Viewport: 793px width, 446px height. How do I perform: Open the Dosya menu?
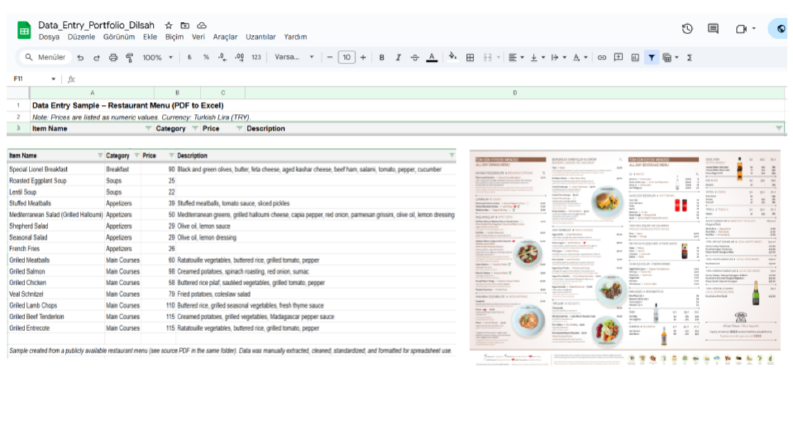pos(49,37)
